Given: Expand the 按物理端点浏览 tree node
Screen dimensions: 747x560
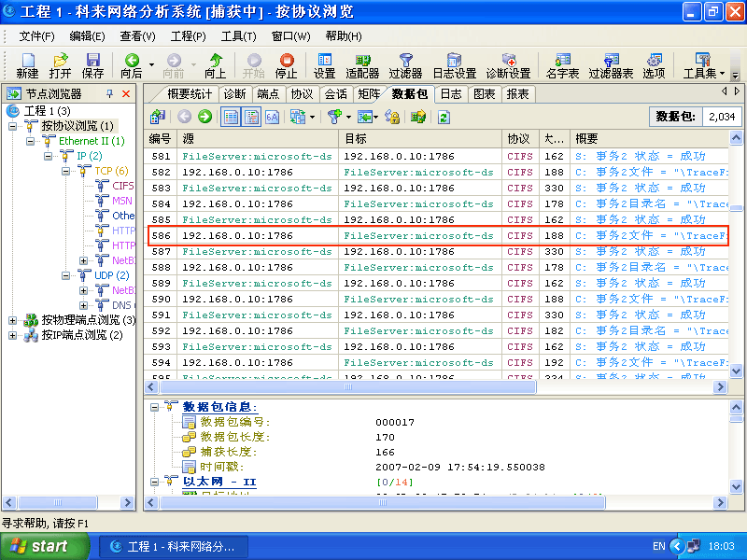Looking at the screenshot, I should point(13,320).
